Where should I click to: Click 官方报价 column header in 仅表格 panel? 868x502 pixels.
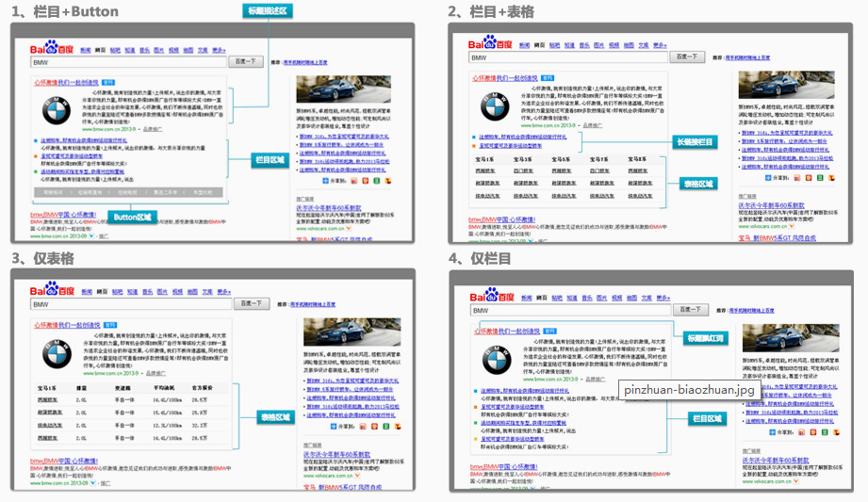click(x=202, y=388)
